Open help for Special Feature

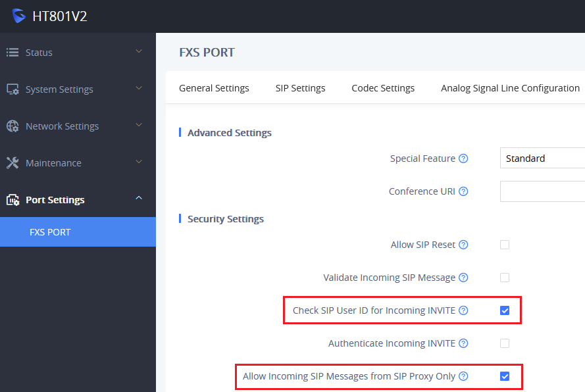click(x=463, y=159)
